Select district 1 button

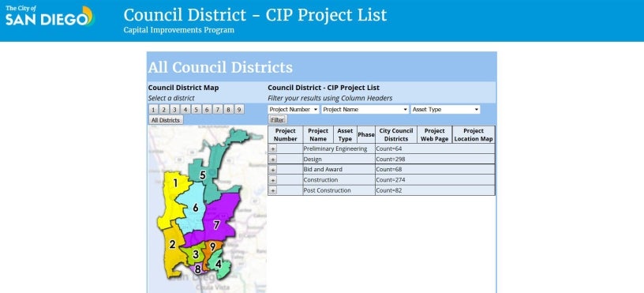point(153,109)
